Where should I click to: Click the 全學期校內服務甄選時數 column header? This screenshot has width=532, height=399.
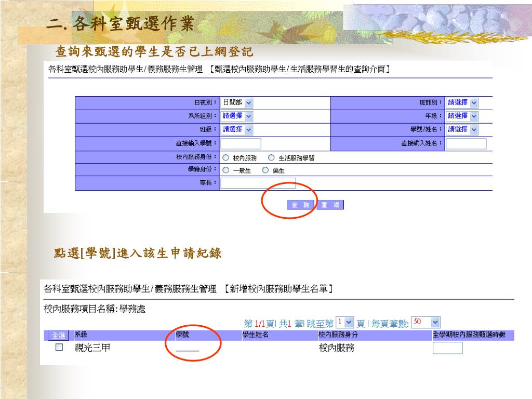pyautogui.click(x=469, y=335)
